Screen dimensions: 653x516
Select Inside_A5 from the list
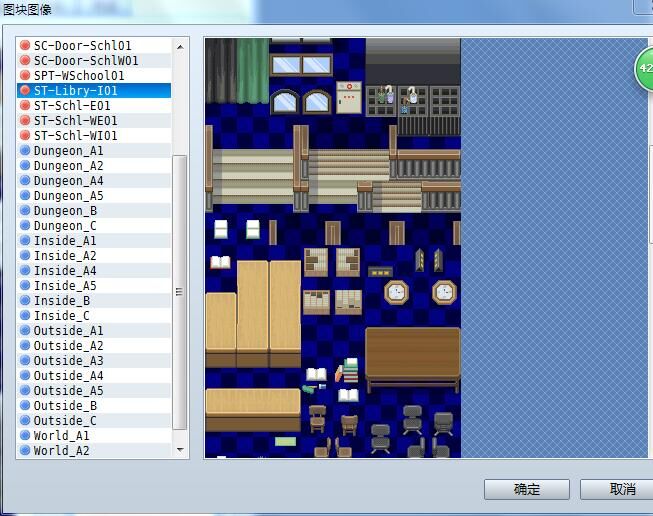pos(94,285)
